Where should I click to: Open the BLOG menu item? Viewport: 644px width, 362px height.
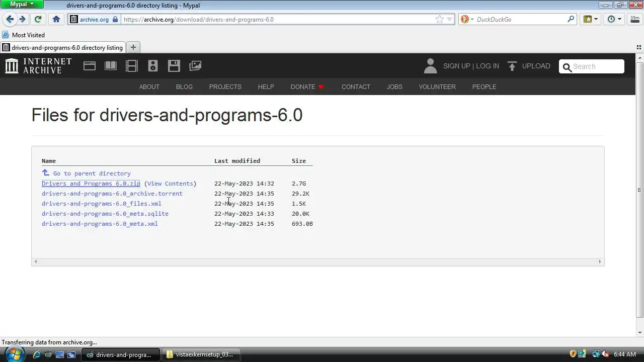click(184, 86)
